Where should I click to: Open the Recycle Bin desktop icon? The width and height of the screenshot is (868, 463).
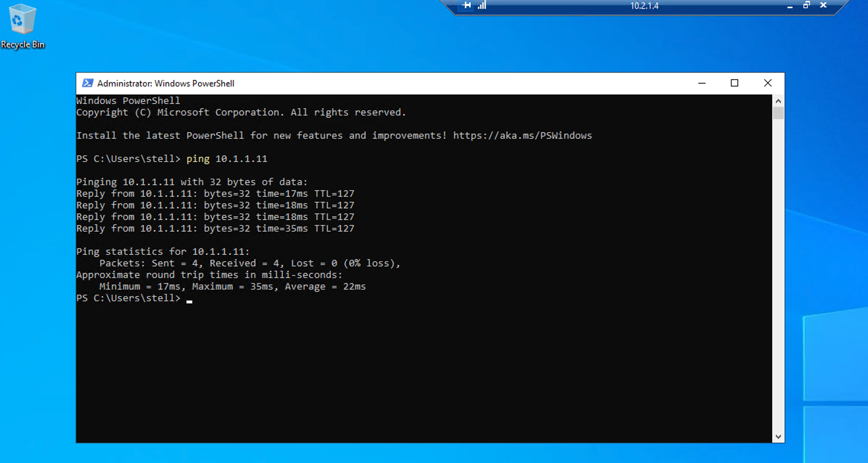(22, 25)
